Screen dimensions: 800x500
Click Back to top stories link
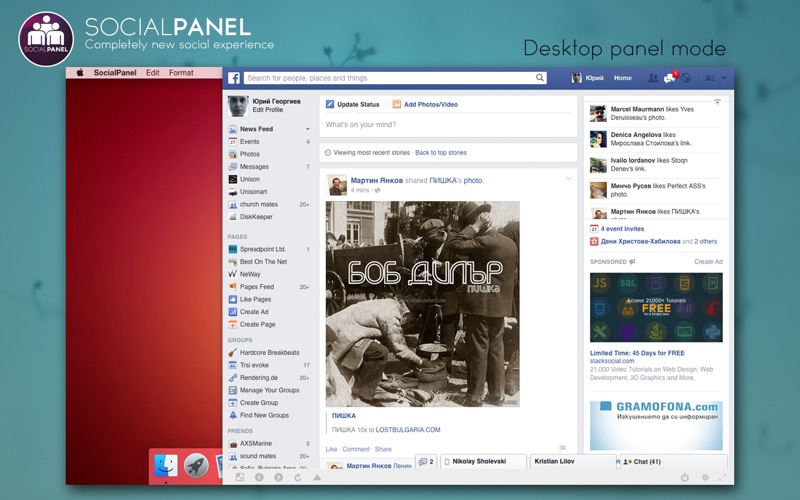pyautogui.click(x=441, y=153)
